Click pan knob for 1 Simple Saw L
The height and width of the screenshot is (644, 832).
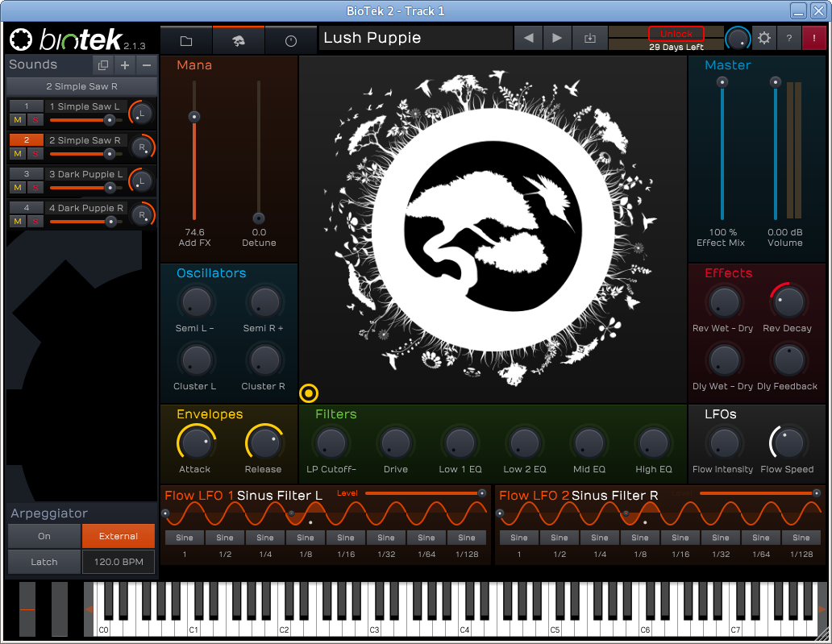pos(141,114)
